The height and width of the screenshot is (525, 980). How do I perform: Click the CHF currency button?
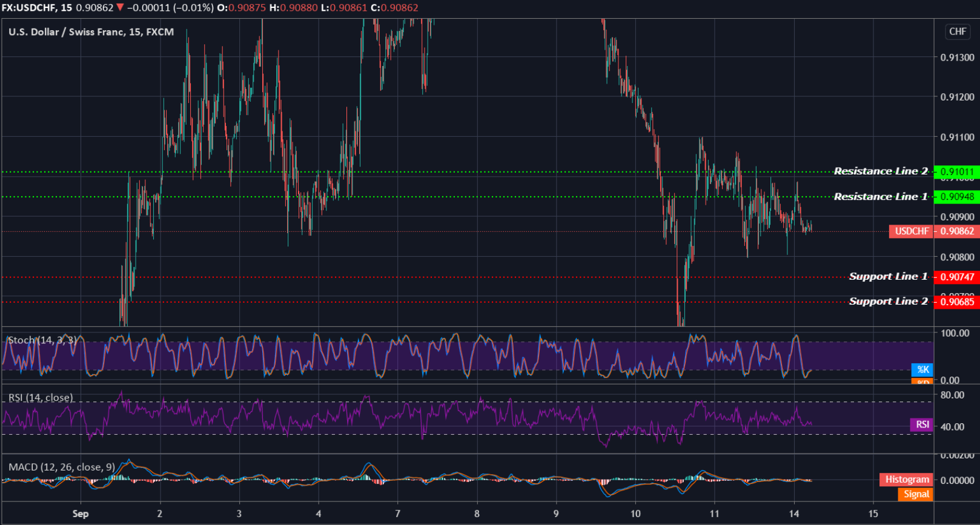coord(958,31)
